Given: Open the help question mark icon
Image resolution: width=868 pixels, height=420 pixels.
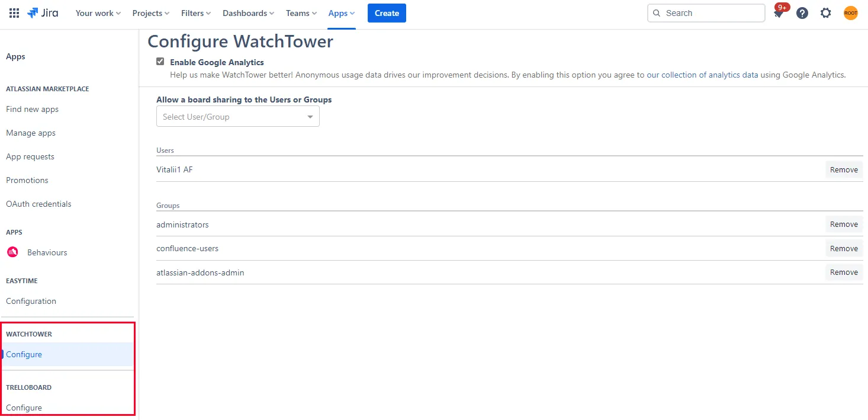Looking at the screenshot, I should click(802, 13).
